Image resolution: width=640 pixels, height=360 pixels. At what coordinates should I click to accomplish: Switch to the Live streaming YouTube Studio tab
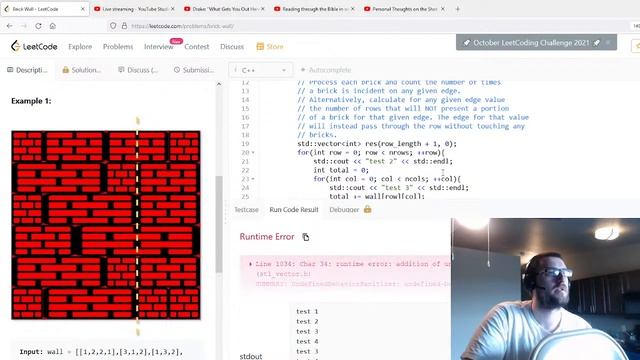134,9
